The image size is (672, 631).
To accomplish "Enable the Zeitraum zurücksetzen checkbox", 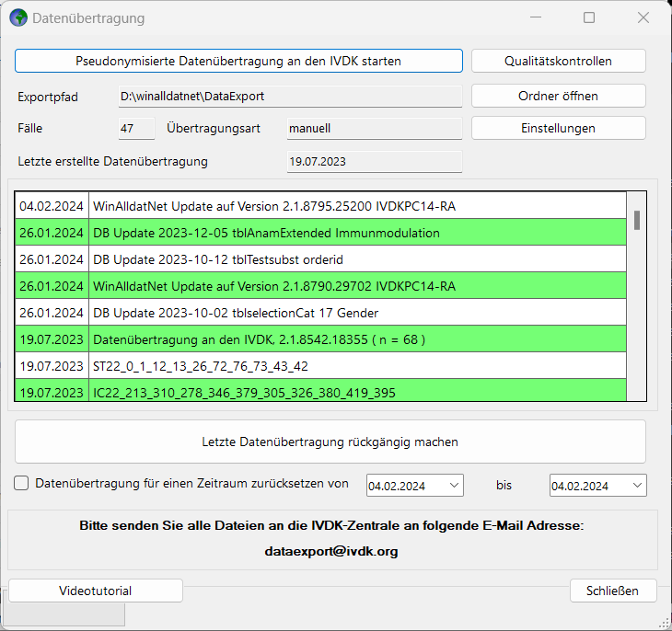I will [x=22, y=484].
